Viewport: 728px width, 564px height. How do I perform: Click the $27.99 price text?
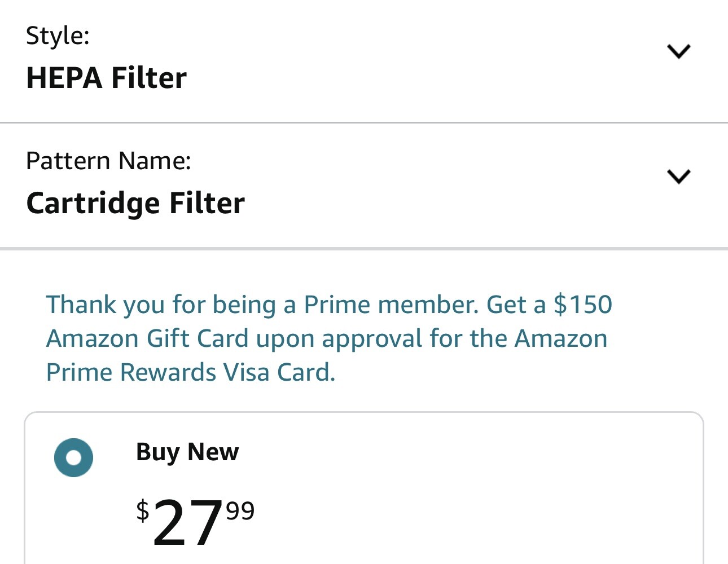(195, 522)
